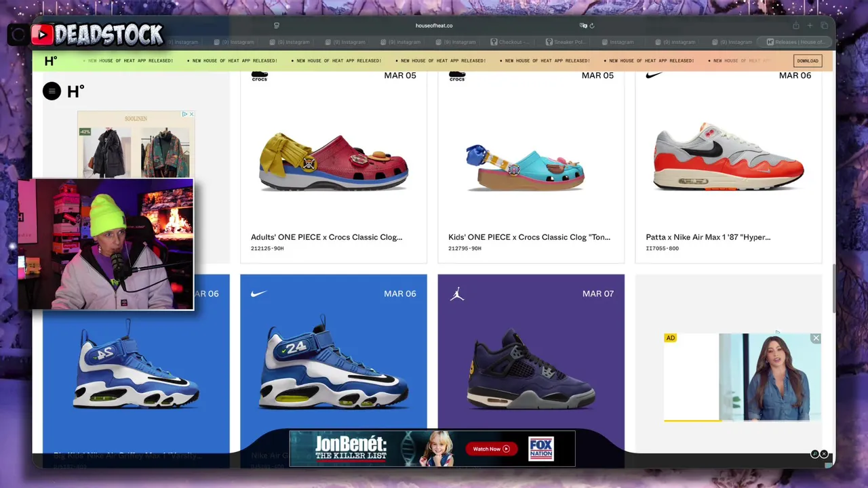The width and height of the screenshot is (868, 488).
Task: Show the tab overview icon in Safari
Action: click(825, 26)
